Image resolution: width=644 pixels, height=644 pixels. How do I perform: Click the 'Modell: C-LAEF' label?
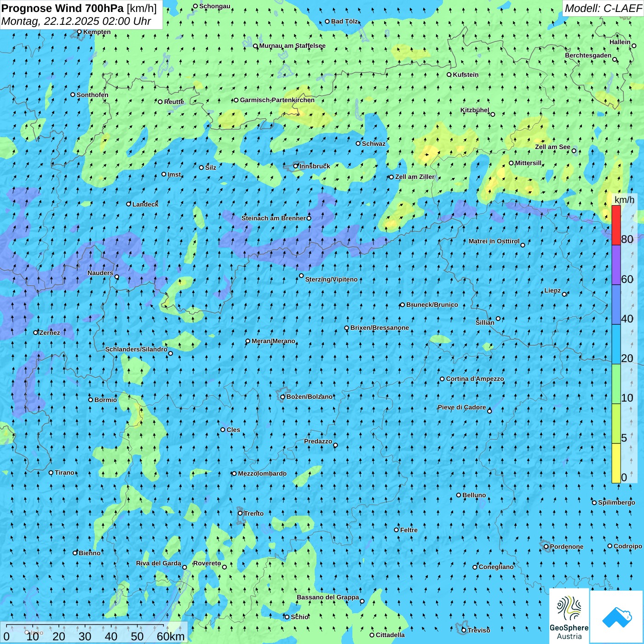(603, 8)
